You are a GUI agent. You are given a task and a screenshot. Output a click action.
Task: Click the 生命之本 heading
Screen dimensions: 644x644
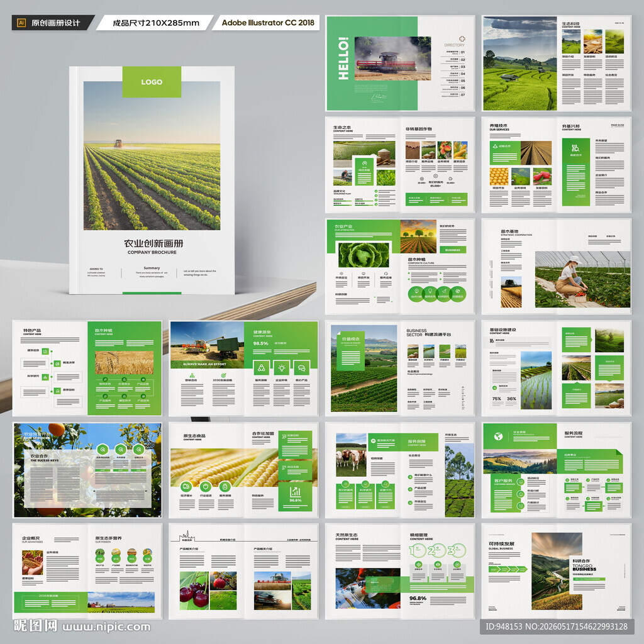[342, 127]
